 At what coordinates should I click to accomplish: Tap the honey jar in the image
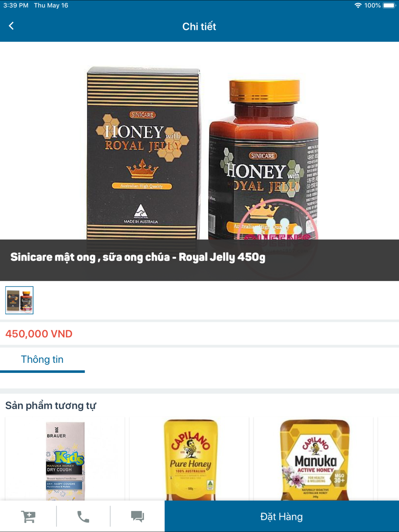264,160
